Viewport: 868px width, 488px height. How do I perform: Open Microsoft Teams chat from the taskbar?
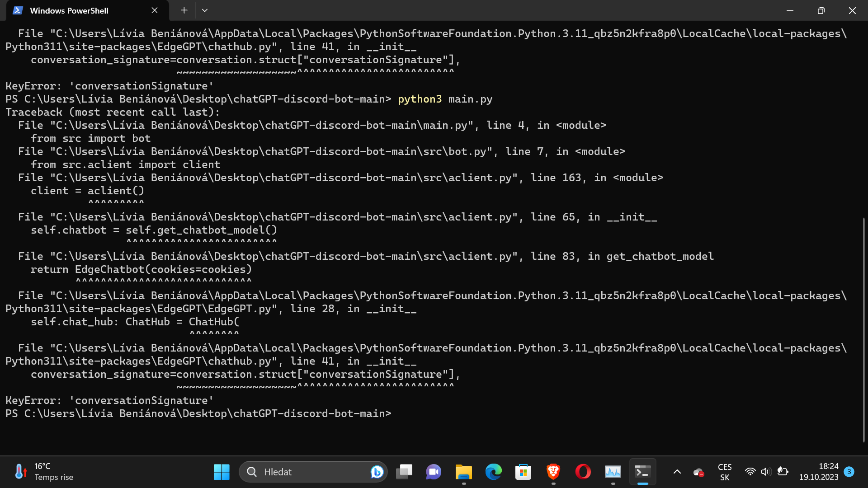coord(433,472)
